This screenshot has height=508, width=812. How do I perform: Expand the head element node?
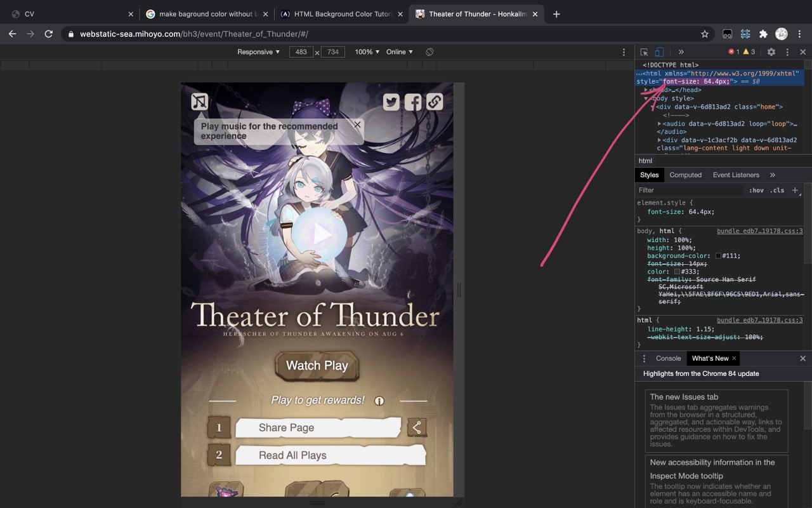tap(646, 90)
